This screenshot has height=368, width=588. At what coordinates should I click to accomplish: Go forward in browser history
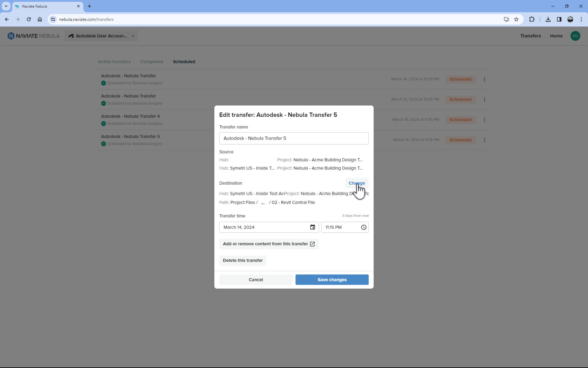[18, 19]
